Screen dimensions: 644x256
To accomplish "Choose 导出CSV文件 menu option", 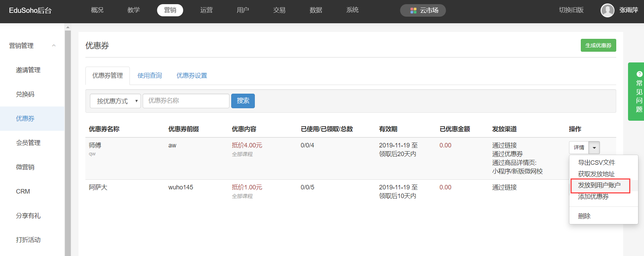I will coord(596,163).
